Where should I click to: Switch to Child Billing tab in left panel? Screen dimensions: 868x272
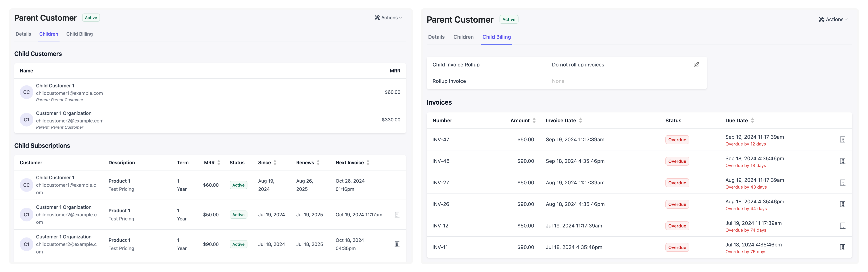[x=80, y=34]
